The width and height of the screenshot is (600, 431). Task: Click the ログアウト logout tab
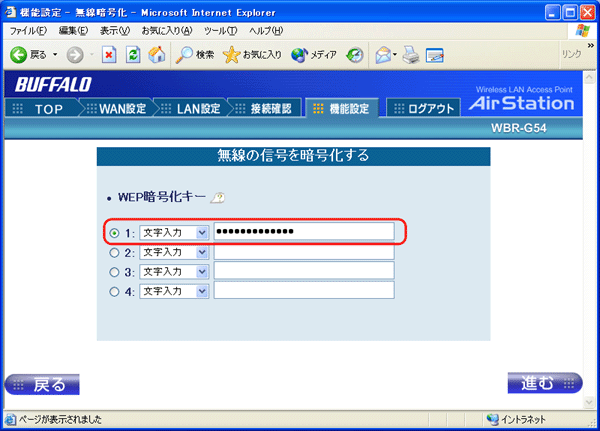pyautogui.click(x=423, y=109)
